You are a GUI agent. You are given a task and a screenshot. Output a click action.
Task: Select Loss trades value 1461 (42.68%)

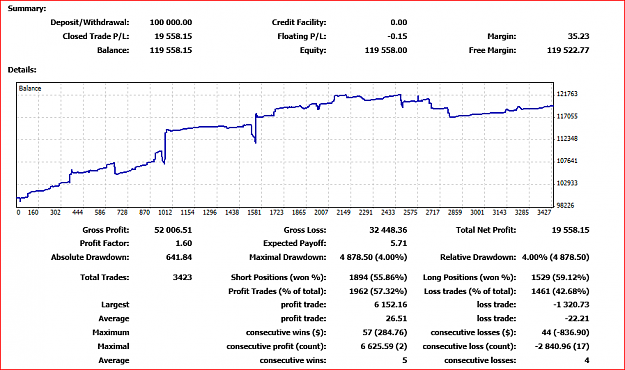pyautogui.click(x=560, y=291)
